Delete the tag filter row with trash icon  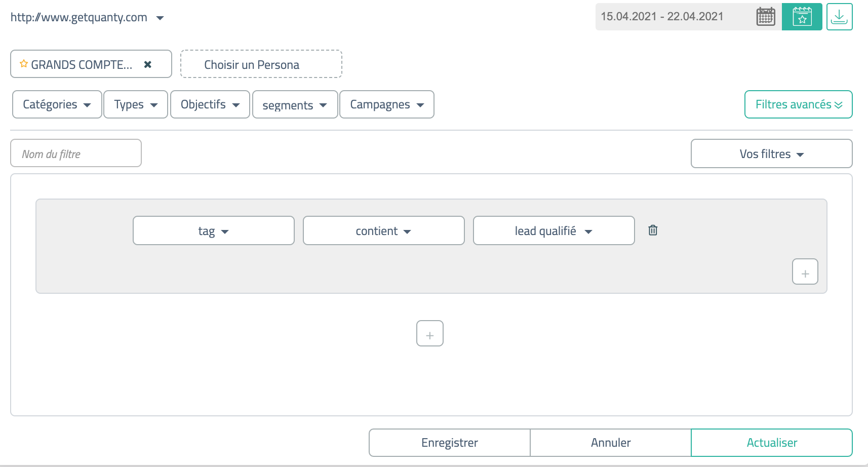pyautogui.click(x=653, y=230)
